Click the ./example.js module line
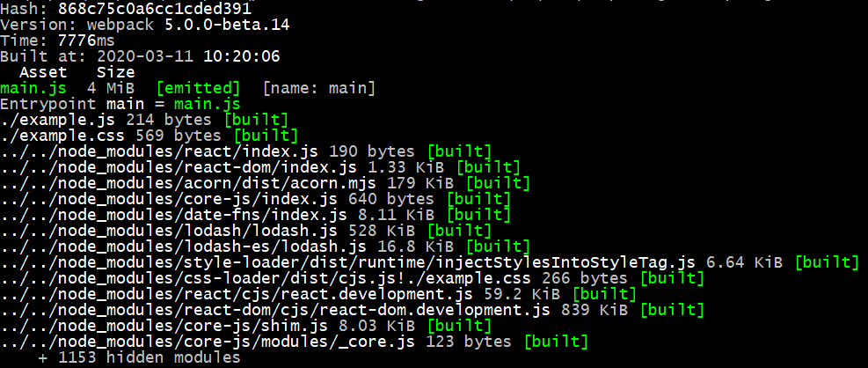The image size is (868, 368). (144, 119)
